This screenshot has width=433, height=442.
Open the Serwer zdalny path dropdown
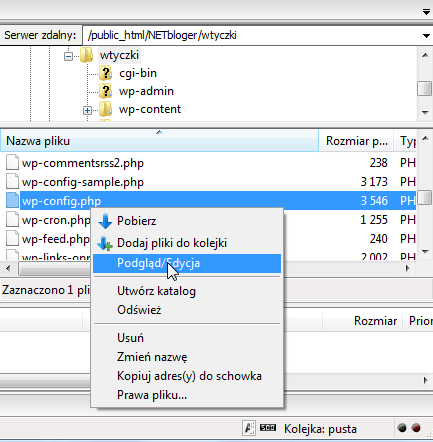(x=426, y=36)
